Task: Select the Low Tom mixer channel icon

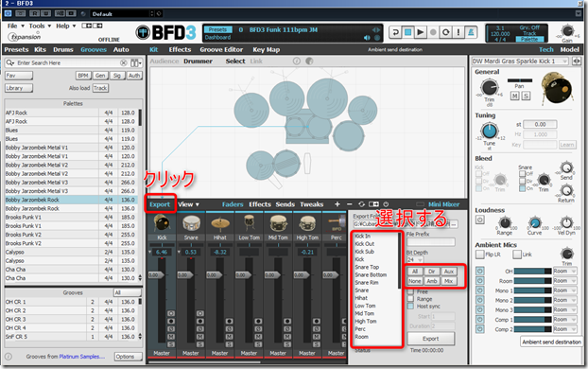Action: tap(249, 223)
